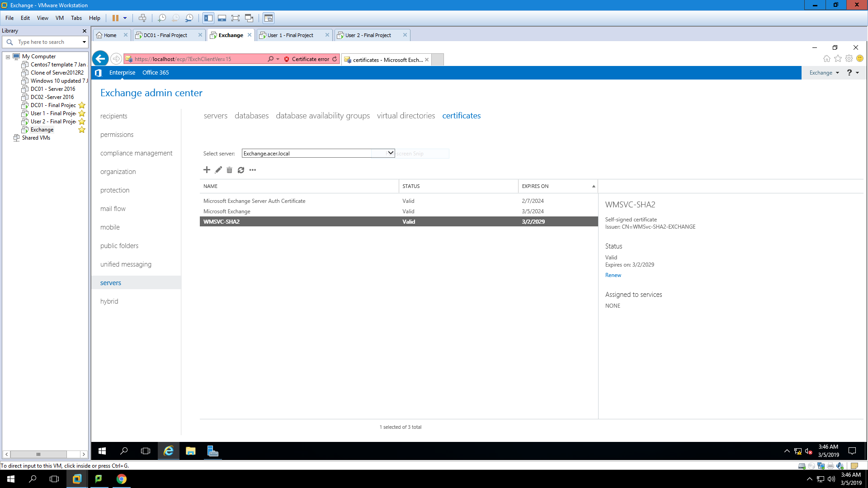This screenshot has height=488, width=868.
Task: Open the VMware Tabs menu
Action: 76,18
